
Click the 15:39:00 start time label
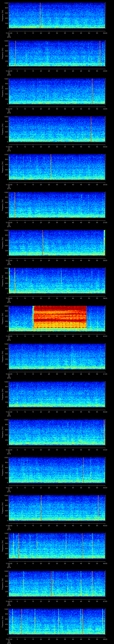9,336
